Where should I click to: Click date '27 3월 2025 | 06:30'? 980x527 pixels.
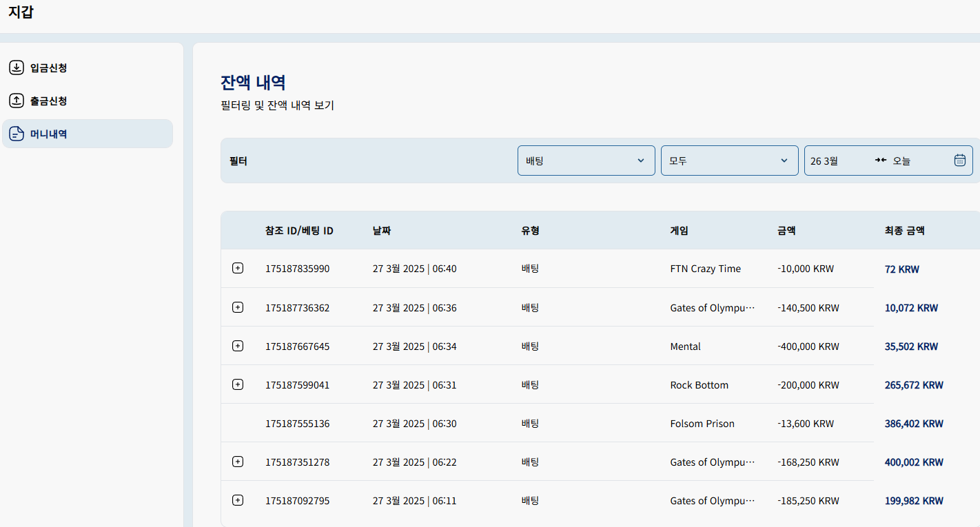[415, 424]
